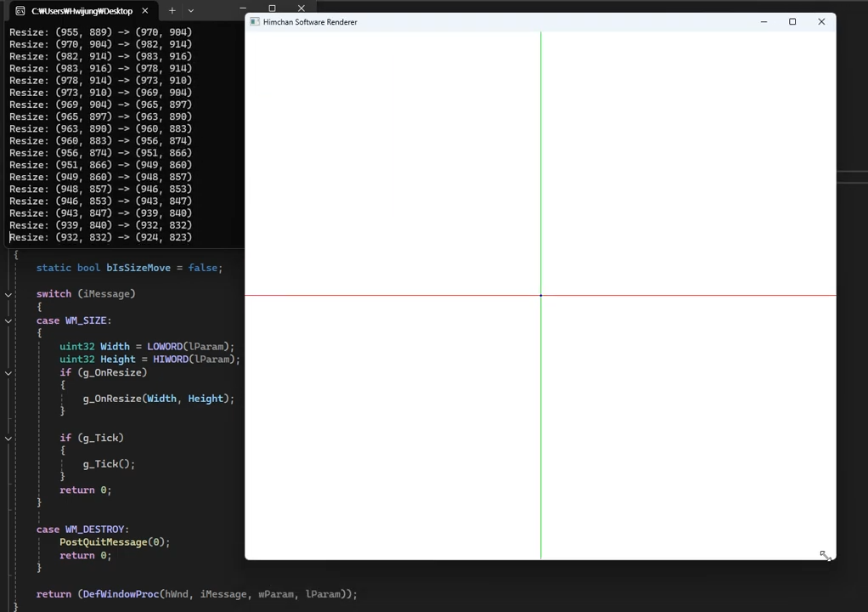Fold the if (g_OnResize) block
This screenshot has width=868, height=612.
coord(8,372)
